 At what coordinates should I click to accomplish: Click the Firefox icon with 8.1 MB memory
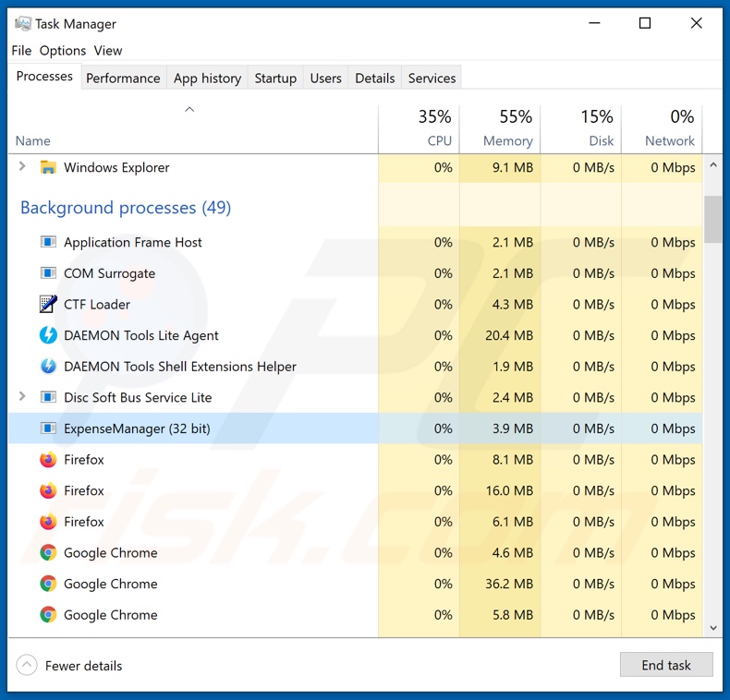tap(48, 459)
